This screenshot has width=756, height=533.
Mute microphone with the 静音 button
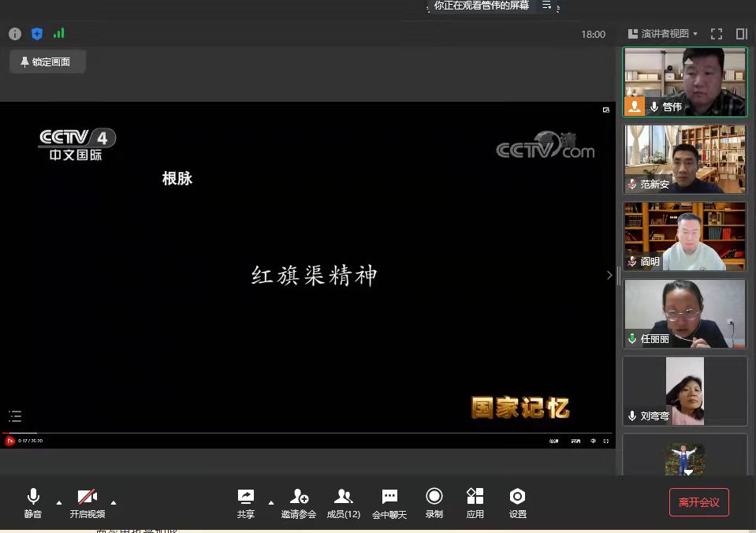pos(33,502)
